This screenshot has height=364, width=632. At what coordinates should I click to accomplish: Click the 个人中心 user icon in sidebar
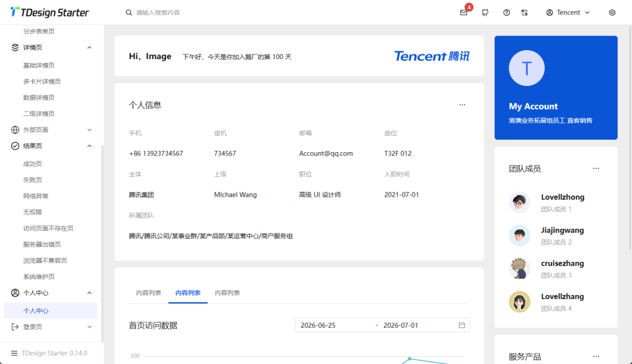[15, 293]
